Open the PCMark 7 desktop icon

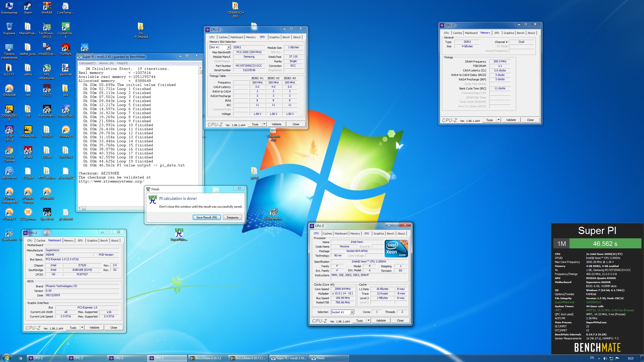tap(9, 214)
